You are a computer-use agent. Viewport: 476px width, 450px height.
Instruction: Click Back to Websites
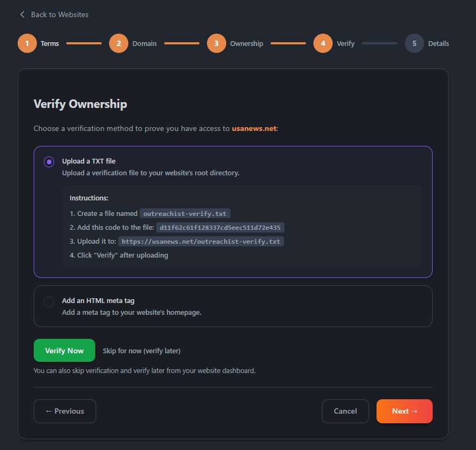point(59,14)
